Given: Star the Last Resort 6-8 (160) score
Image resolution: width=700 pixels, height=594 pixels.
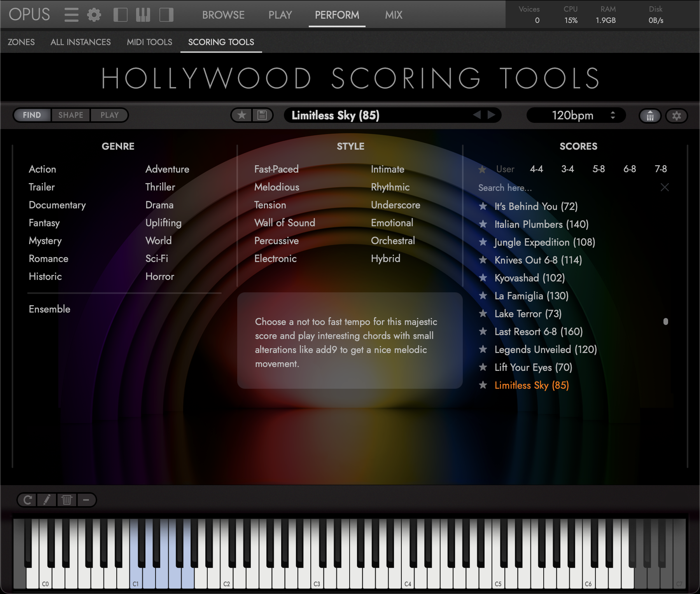Looking at the screenshot, I should pos(483,331).
